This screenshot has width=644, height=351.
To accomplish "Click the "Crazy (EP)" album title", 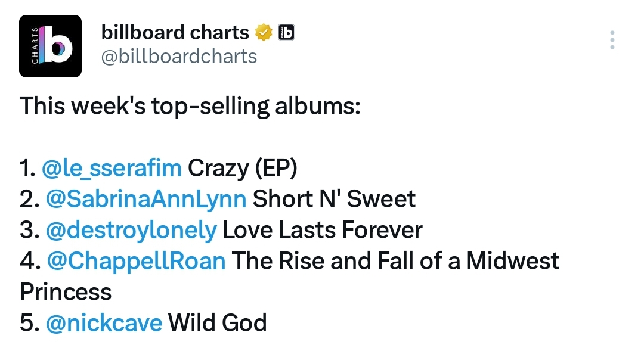I will 242,168.
